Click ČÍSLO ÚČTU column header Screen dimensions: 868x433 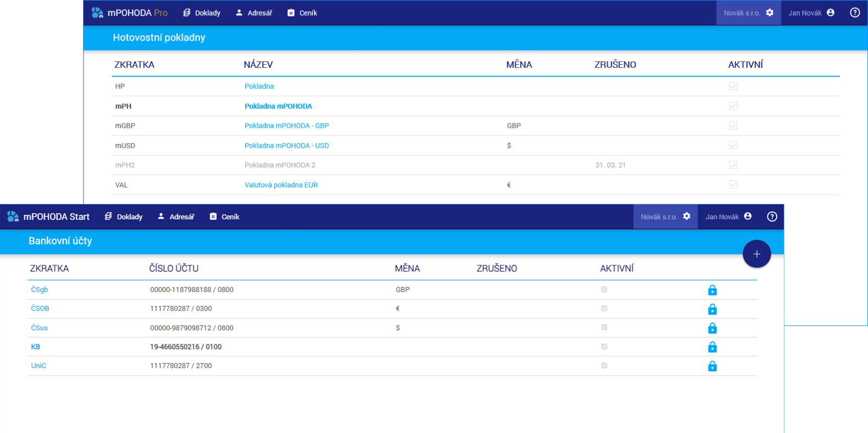[174, 268]
